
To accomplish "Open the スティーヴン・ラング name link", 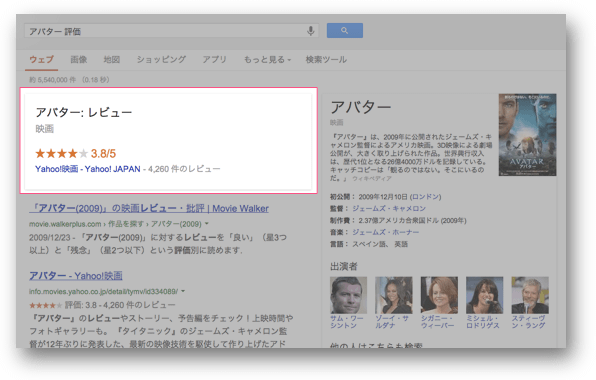I will click(x=528, y=322).
